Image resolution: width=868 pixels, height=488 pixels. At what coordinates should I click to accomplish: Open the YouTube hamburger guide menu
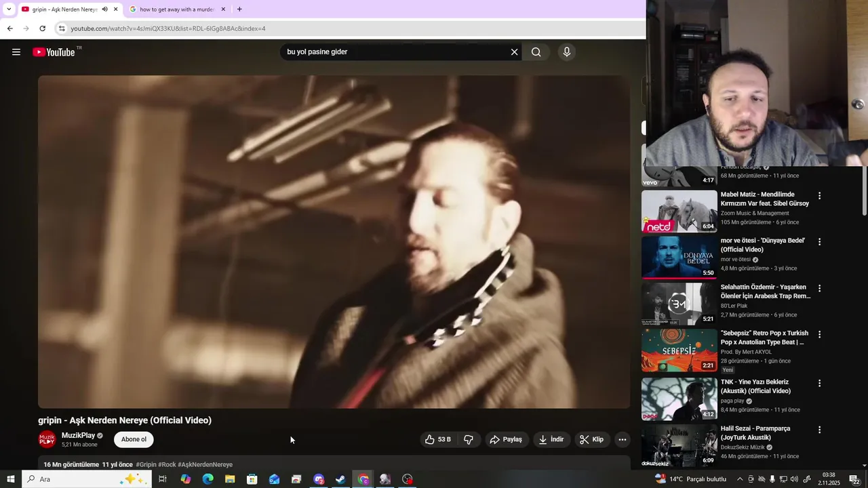pos(16,52)
